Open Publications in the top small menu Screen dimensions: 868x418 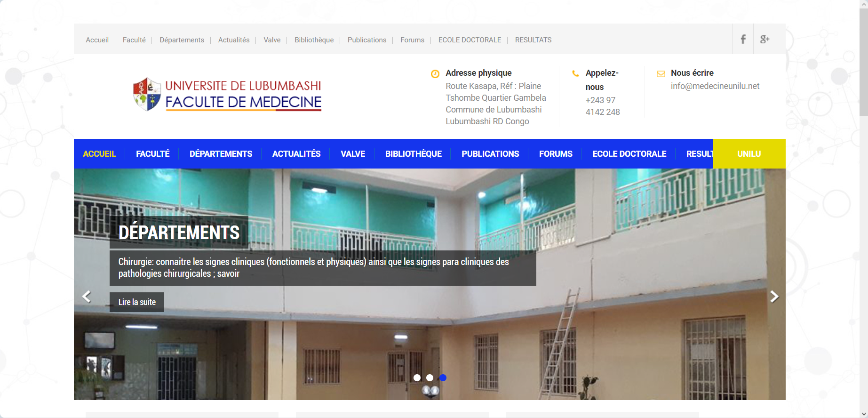(x=367, y=40)
